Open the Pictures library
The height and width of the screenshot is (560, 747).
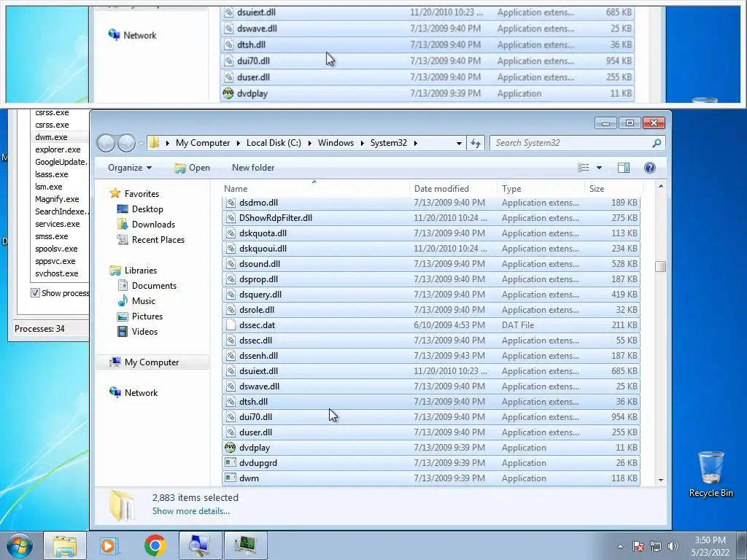(x=147, y=316)
